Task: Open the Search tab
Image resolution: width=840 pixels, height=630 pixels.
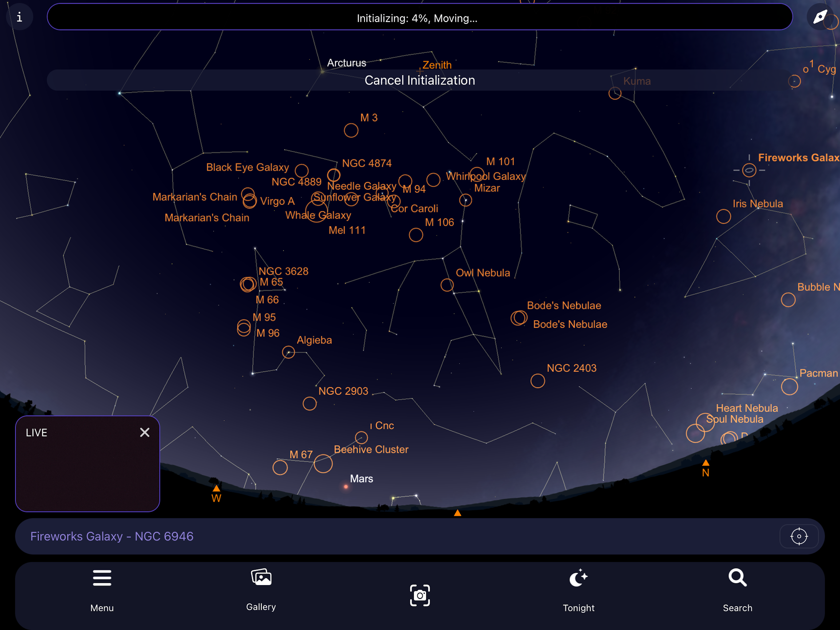Action: (738, 591)
